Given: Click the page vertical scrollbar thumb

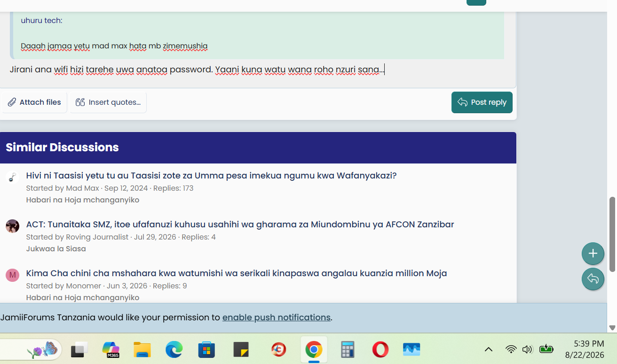Looking at the screenshot, I should 612,234.
